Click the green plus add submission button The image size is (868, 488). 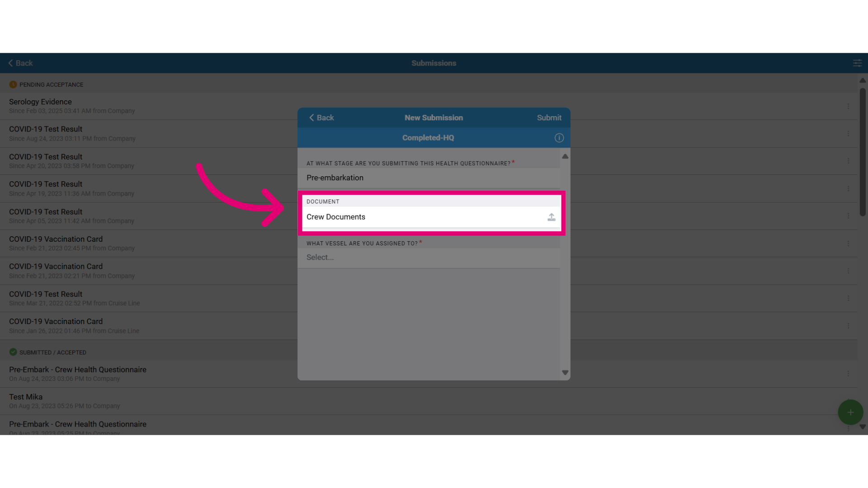pyautogui.click(x=850, y=412)
